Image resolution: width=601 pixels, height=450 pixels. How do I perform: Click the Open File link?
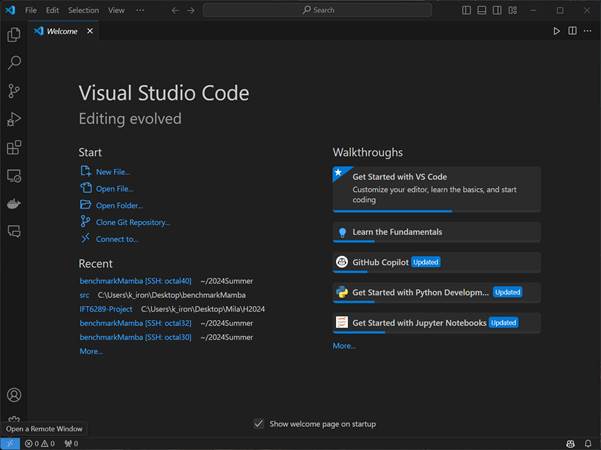tap(108, 189)
